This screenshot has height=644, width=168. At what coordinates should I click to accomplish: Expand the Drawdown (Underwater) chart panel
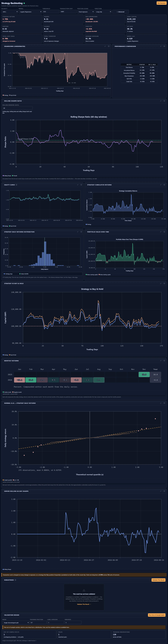105,46
